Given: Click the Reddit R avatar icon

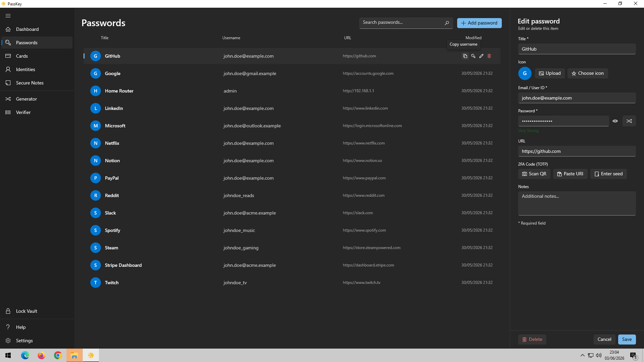Looking at the screenshot, I should [96, 195].
